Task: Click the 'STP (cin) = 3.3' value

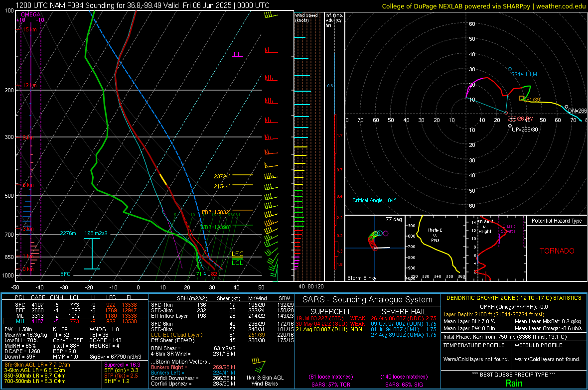Action: (x=121, y=370)
